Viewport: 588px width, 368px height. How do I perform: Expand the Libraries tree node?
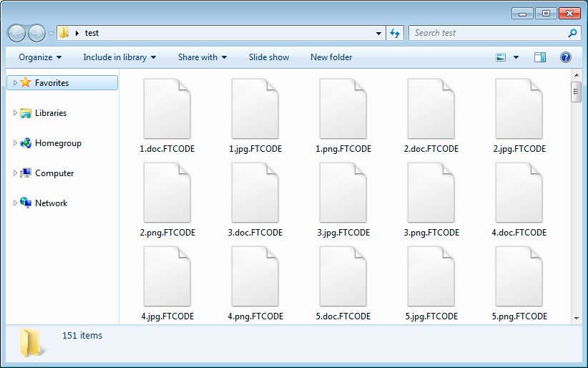coord(15,112)
